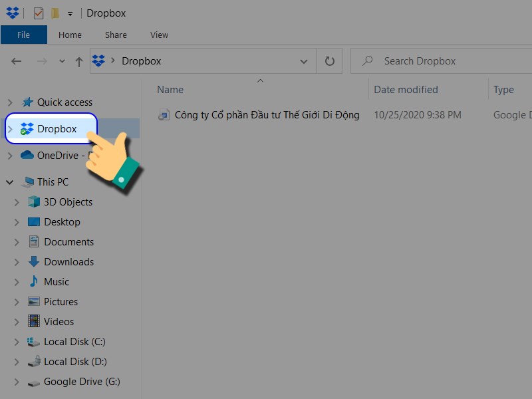Expand the Downloads folder chevron
The height and width of the screenshot is (399, 532).
[x=17, y=261]
